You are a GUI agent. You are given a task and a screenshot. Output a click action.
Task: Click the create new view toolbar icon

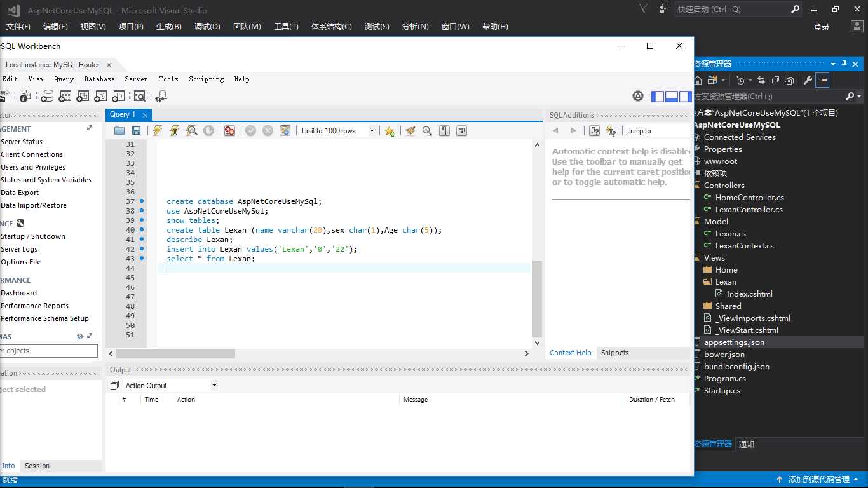pyautogui.click(x=83, y=97)
